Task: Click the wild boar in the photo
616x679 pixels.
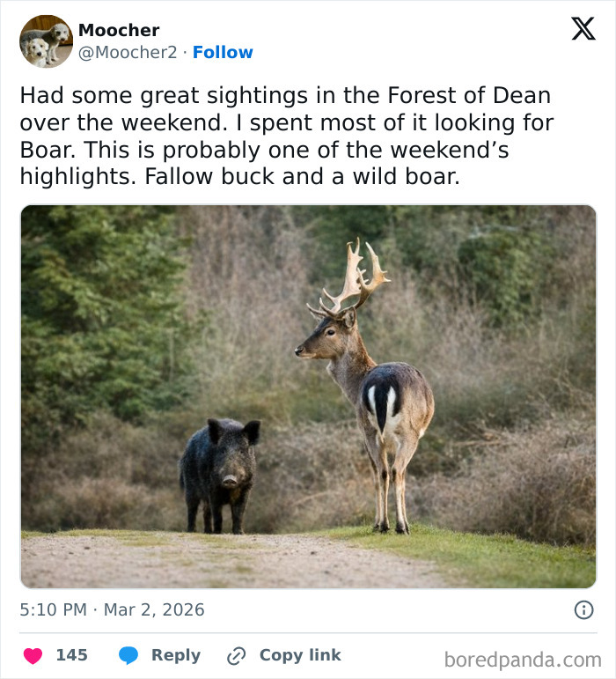Action: click(223, 474)
